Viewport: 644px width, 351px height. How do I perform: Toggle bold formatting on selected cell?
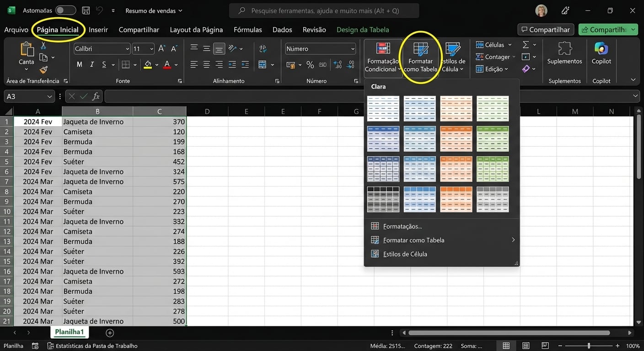(x=79, y=64)
